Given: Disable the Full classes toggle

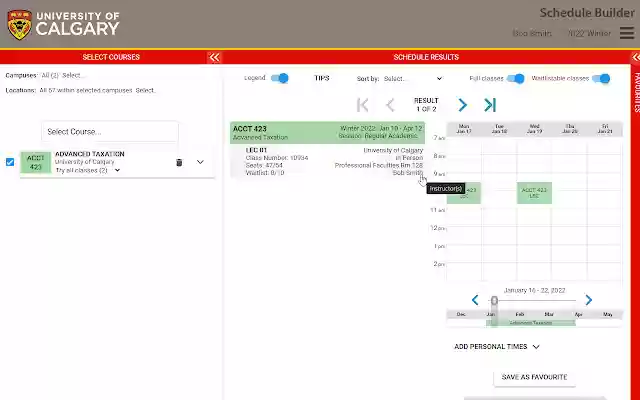Looking at the screenshot, I should 516,78.
